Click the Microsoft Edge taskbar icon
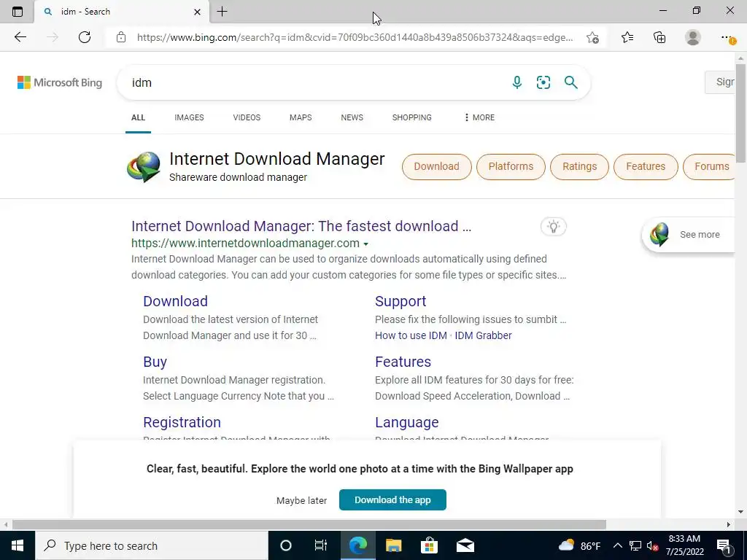The image size is (747, 560). pyautogui.click(x=357, y=545)
